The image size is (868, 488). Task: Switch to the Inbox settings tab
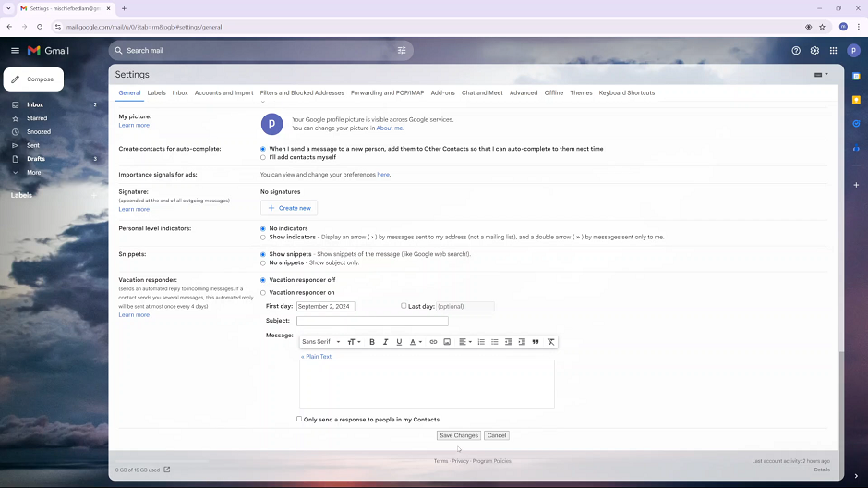pos(180,93)
